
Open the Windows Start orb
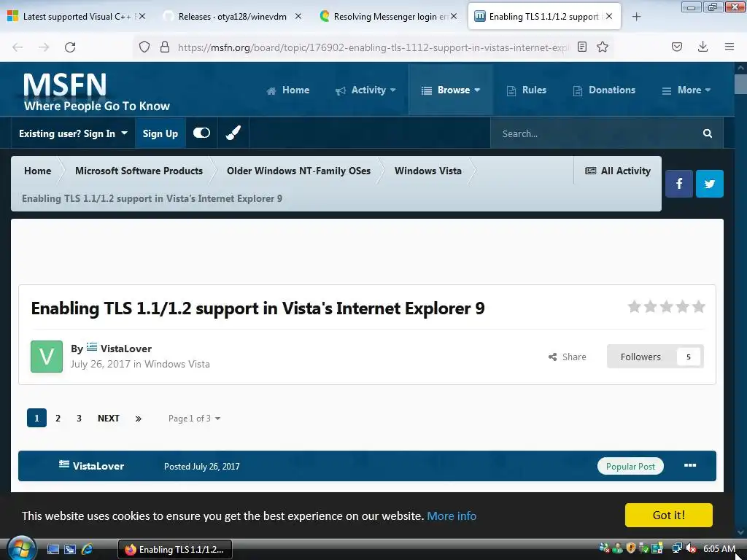pos(21,548)
